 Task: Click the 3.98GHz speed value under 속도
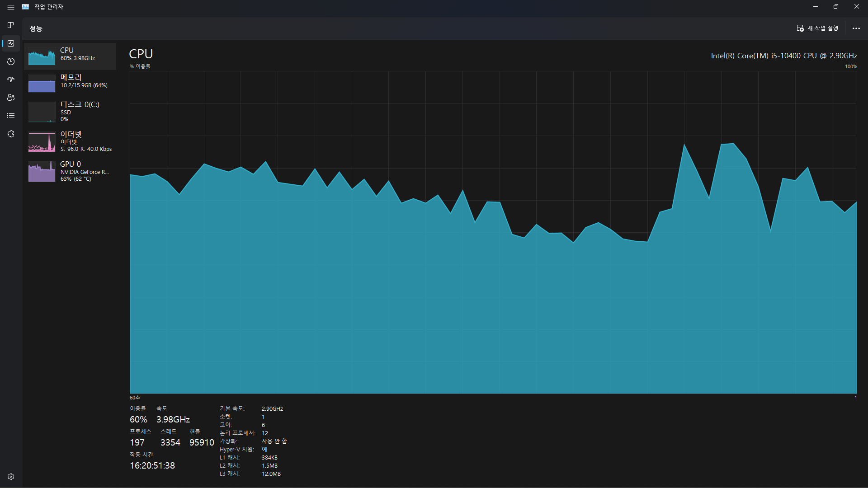pyautogui.click(x=173, y=419)
